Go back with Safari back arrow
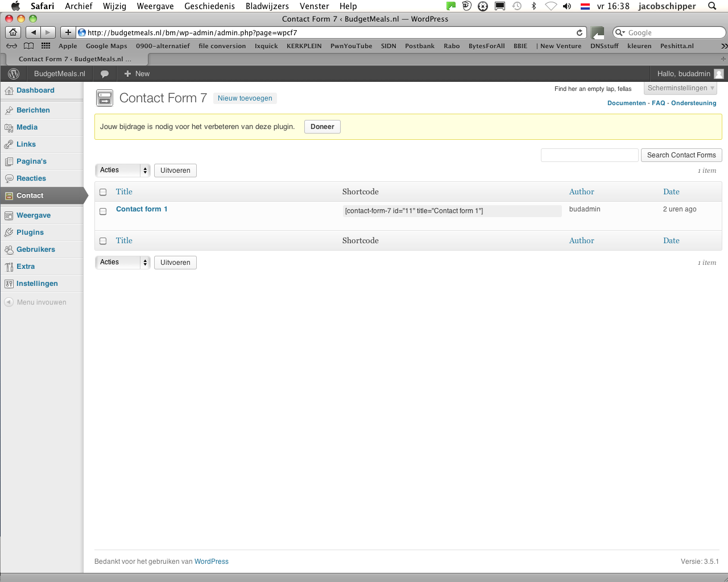The image size is (728, 582). point(34,32)
